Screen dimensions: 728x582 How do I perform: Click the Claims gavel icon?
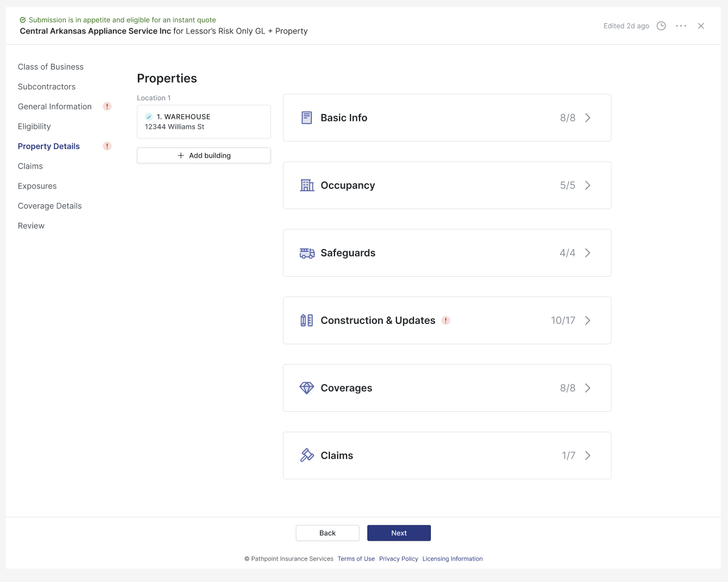pos(307,456)
